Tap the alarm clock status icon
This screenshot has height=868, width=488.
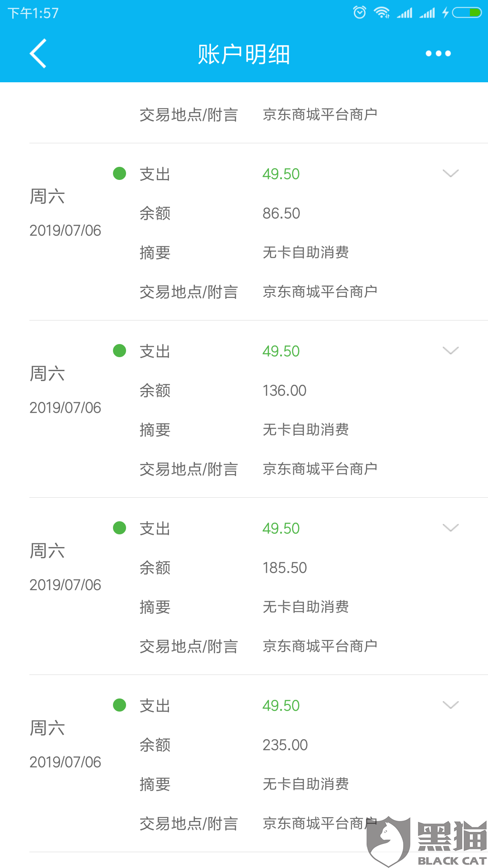pyautogui.click(x=360, y=12)
